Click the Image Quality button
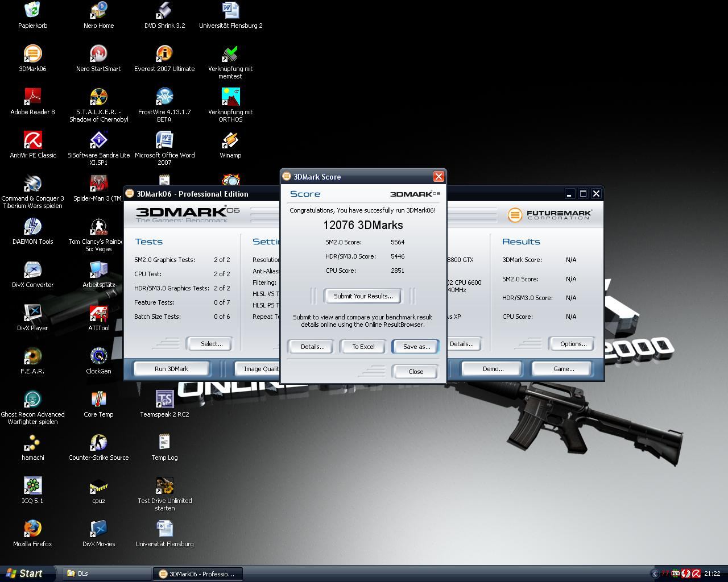 [258, 369]
